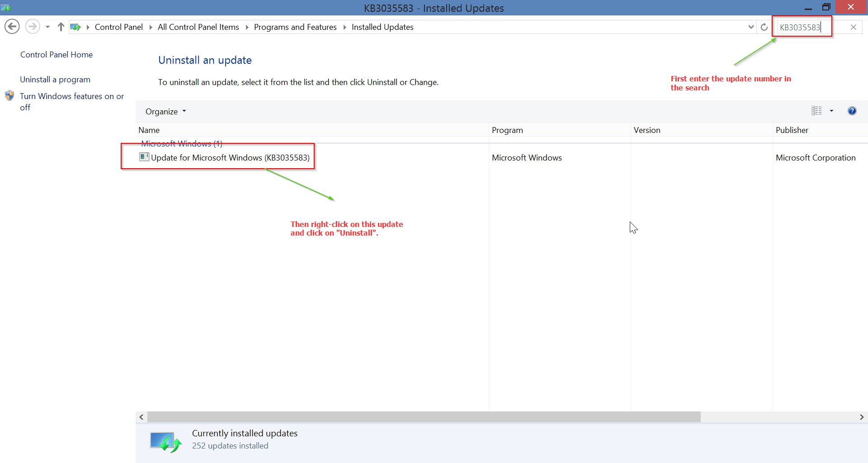Sort by Publisher column header
The height and width of the screenshot is (463, 868).
pos(820,130)
